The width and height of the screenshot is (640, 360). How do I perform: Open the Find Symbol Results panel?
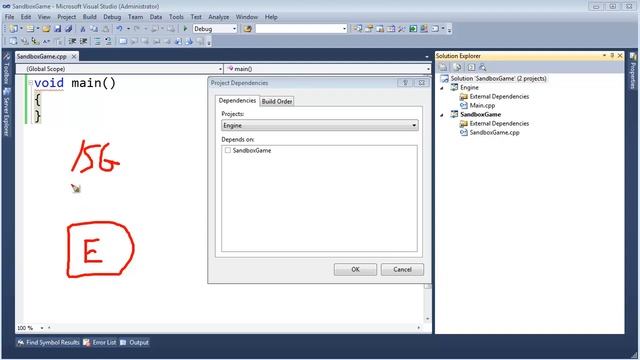(x=48, y=342)
